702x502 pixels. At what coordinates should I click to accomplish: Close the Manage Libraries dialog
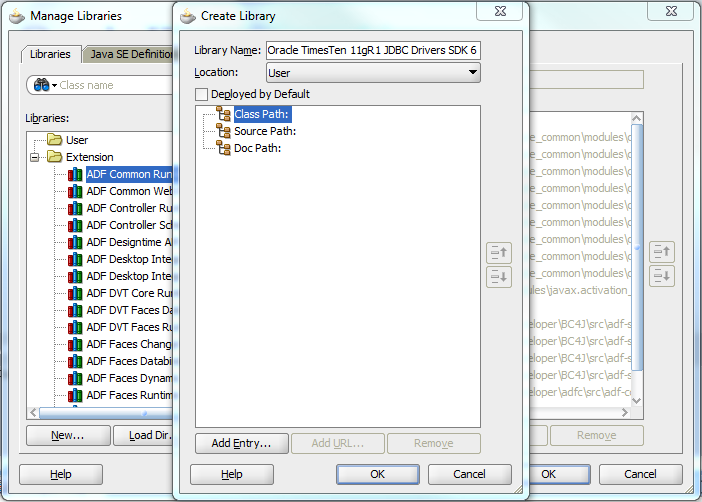[671, 11]
